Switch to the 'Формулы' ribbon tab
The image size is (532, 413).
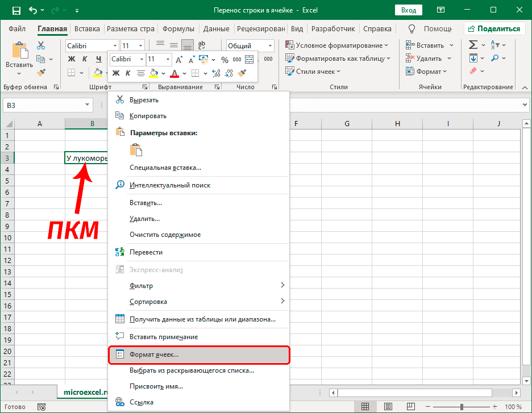(x=178, y=28)
